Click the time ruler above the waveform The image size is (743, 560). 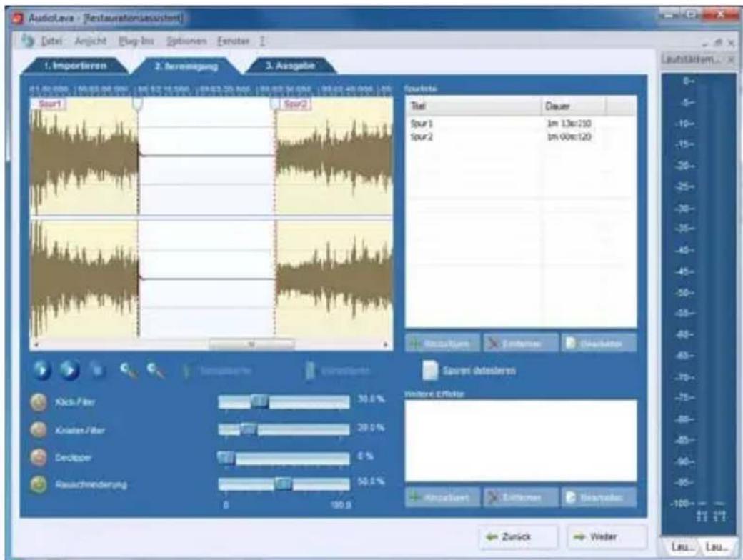(211, 89)
